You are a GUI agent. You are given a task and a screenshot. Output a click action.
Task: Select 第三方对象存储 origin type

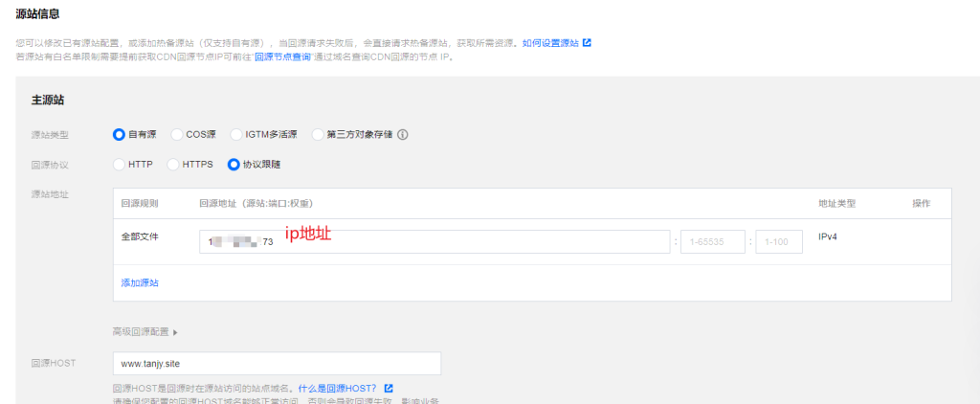[x=318, y=135]
